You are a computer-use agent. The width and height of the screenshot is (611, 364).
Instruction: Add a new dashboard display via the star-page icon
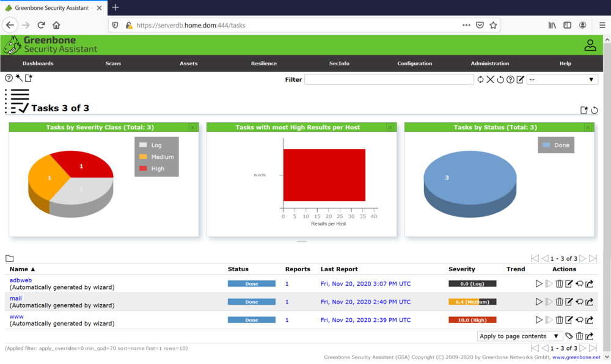point(584,110)
